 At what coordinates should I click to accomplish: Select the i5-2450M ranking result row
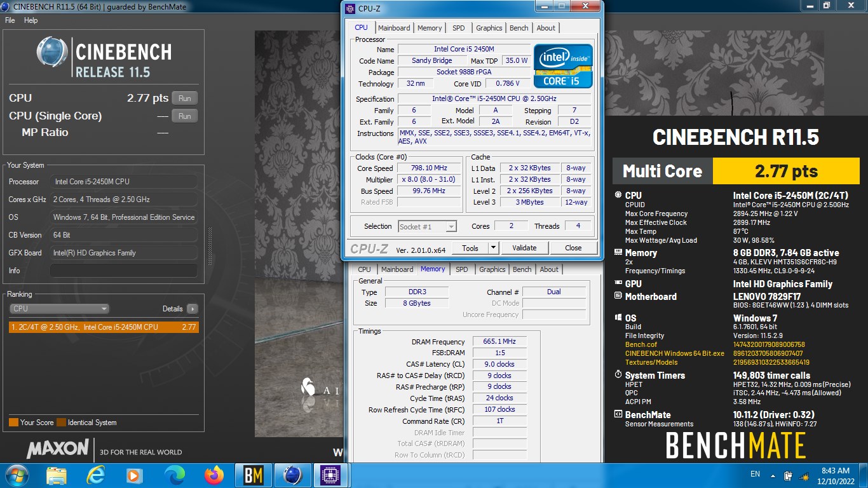(x=104, y=327)
